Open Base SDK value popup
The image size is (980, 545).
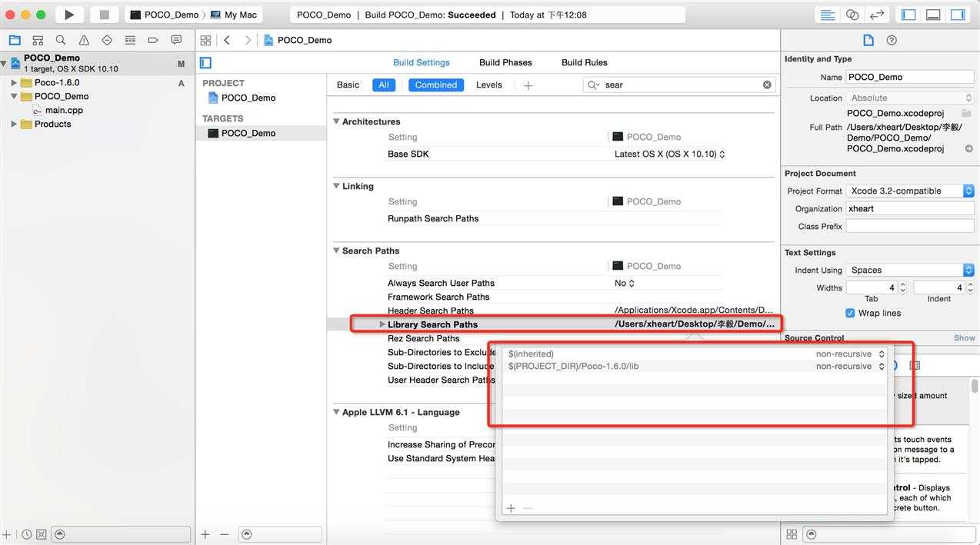coord(669,154)
